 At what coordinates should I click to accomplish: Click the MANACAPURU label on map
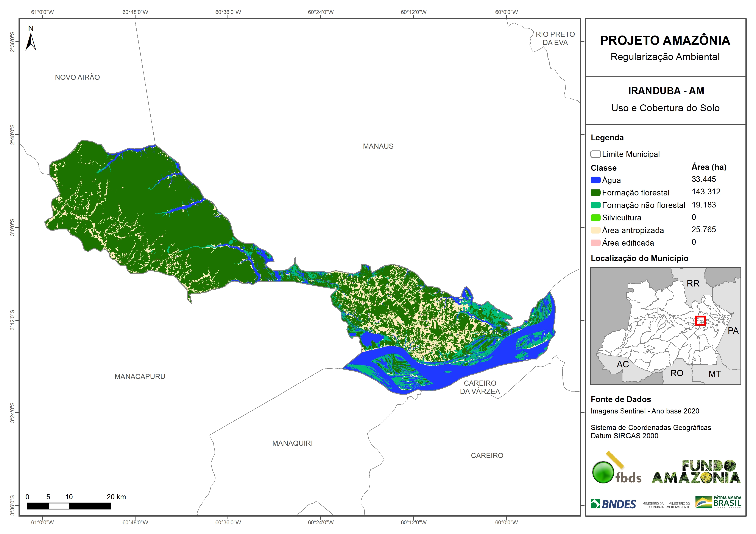coord(140,376)
